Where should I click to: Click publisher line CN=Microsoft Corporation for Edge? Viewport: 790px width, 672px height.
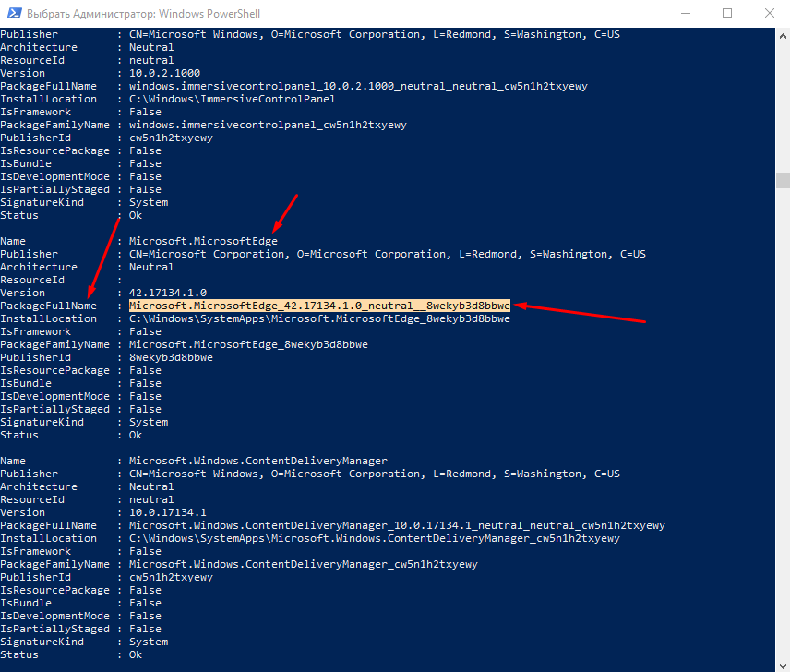click(387, 254)
